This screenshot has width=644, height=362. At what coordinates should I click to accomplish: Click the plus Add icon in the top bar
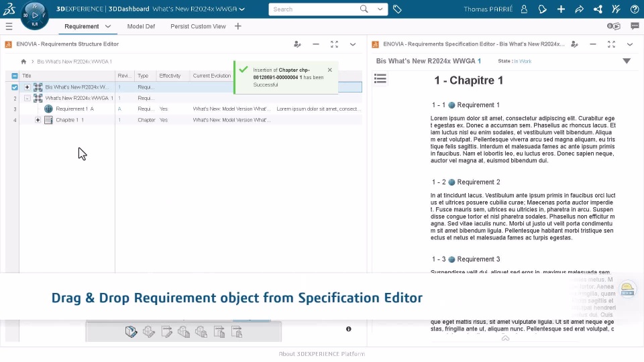(561, 9)
